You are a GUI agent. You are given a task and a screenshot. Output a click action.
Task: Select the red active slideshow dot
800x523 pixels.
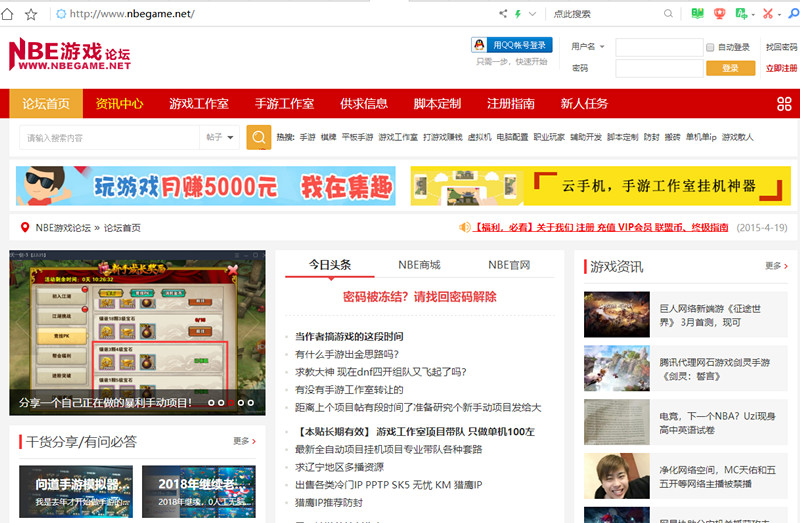tap(231, 403)
